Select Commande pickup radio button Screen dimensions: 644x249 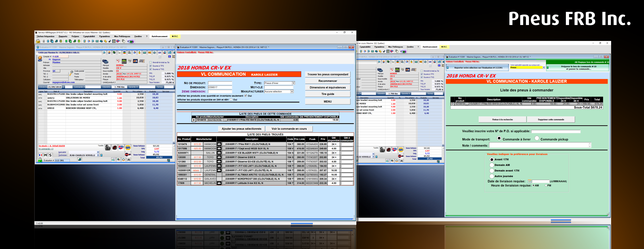537,138
